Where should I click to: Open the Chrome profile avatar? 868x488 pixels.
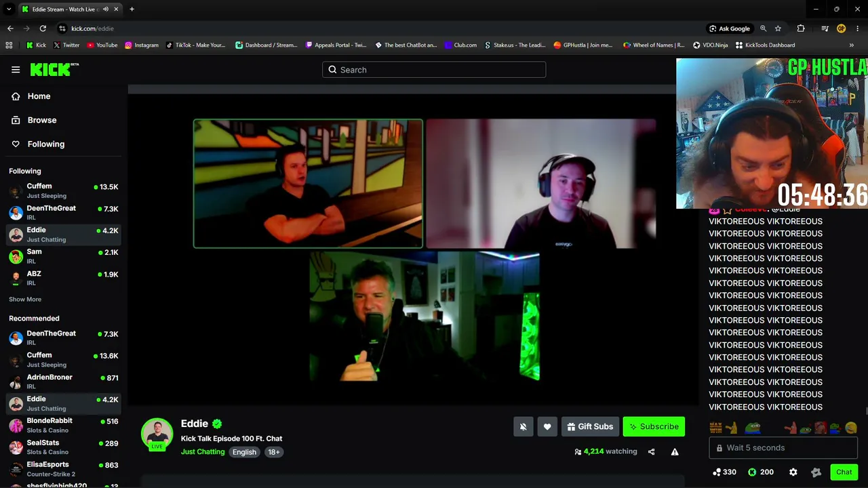click(841, 28)
